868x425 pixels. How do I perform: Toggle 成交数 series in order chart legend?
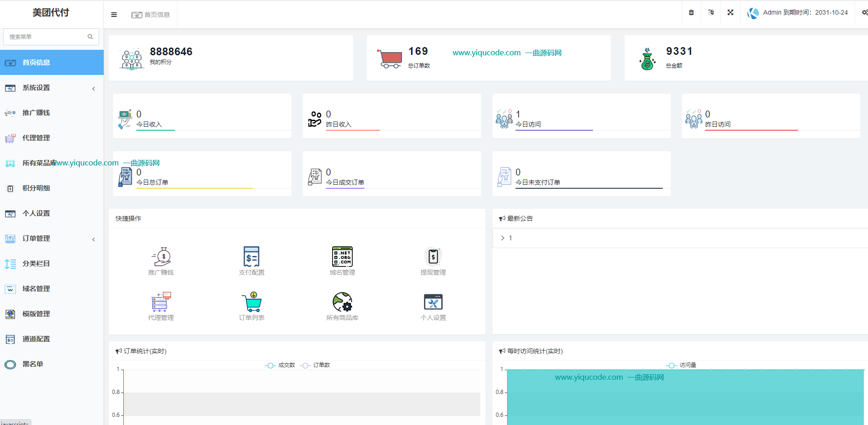[x=280, y=365]
